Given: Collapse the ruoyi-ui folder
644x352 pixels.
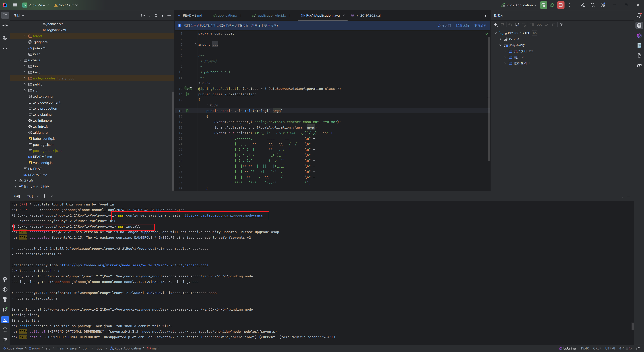Looking at the screenshot, I should (x=20, y=60).
